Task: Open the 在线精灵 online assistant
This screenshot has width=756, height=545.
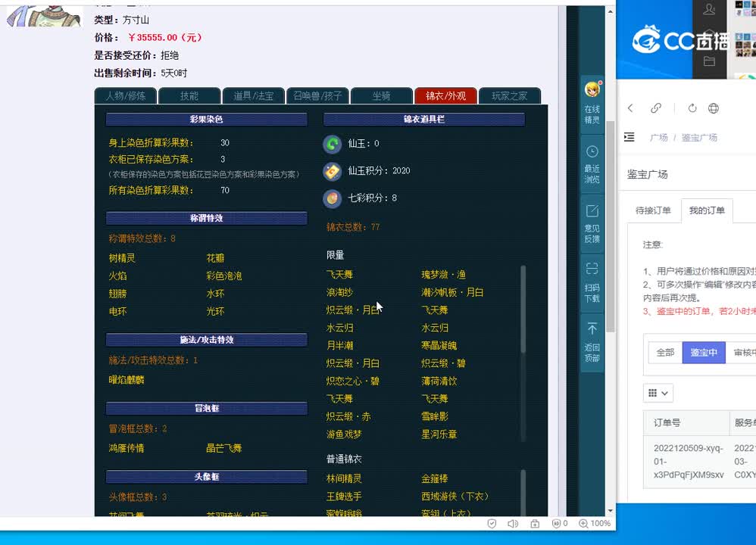Action: pyautogui.click(x=592, y=103)
